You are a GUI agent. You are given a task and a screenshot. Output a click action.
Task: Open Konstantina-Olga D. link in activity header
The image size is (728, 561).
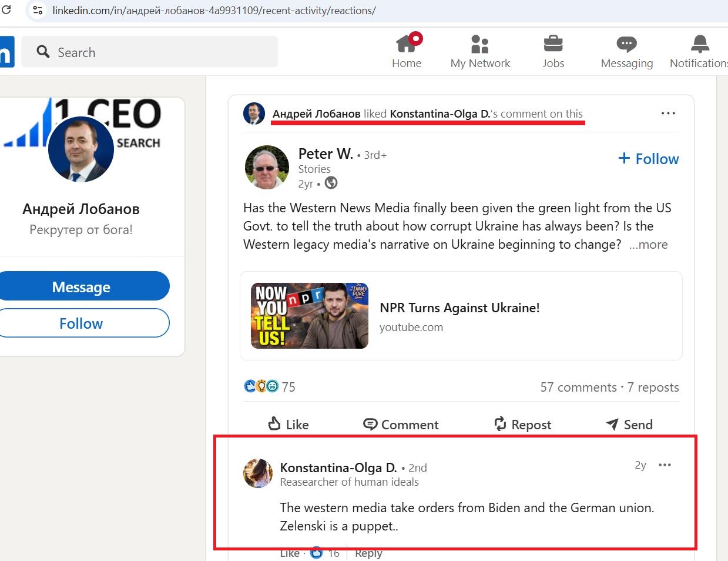pos(440,113)
